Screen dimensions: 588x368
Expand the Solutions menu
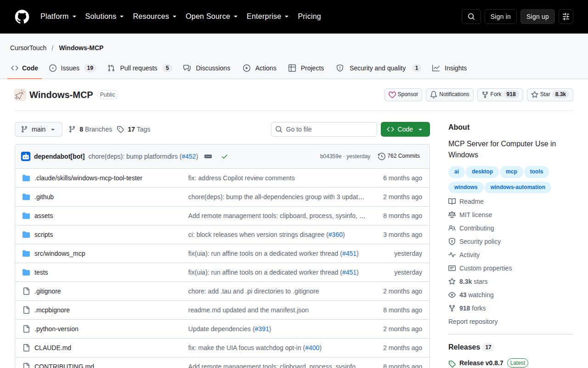(x=105, y=17)
